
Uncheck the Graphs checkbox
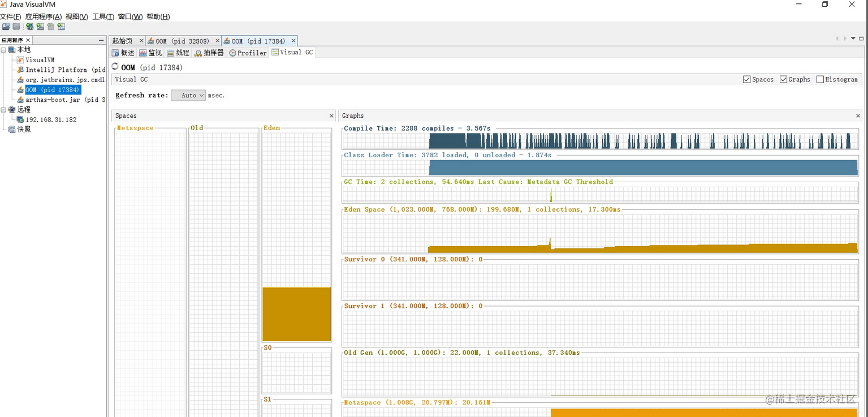[784, 80]
